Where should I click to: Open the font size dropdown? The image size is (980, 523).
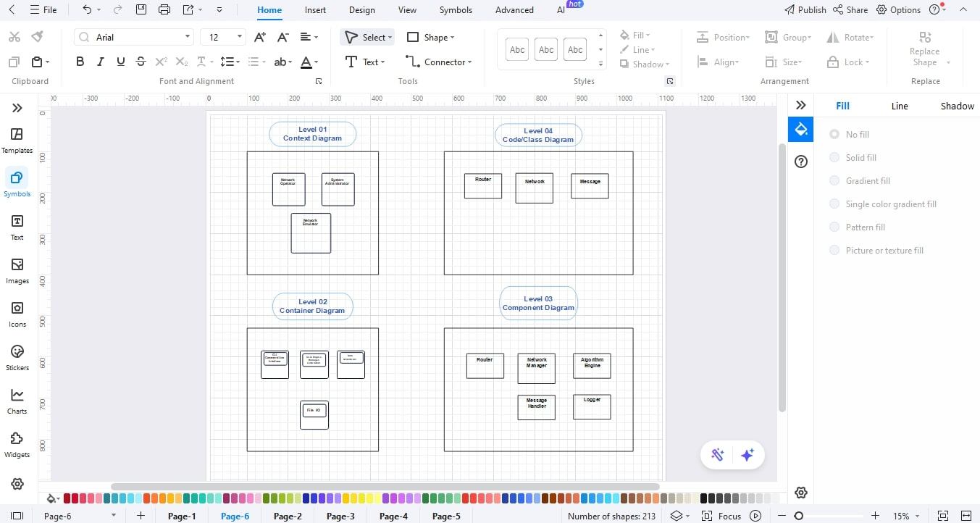[x=240, y=36]
